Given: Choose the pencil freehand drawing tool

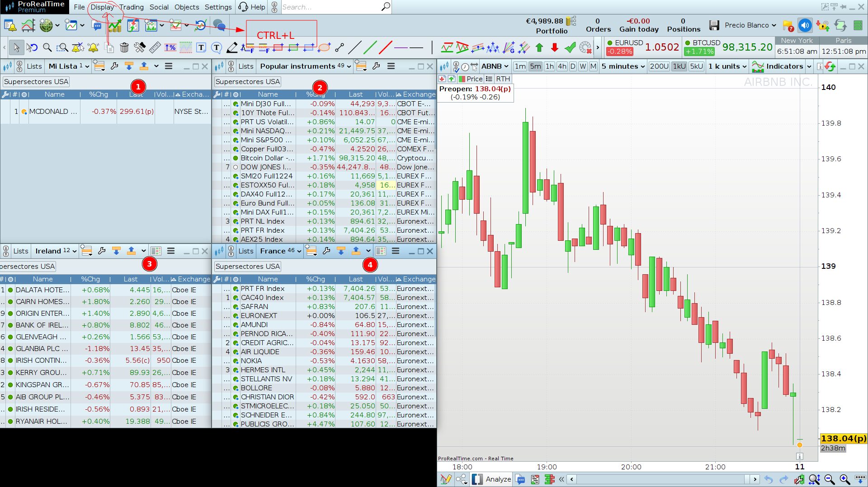Looking at the screenshot, I should point(232,47).
